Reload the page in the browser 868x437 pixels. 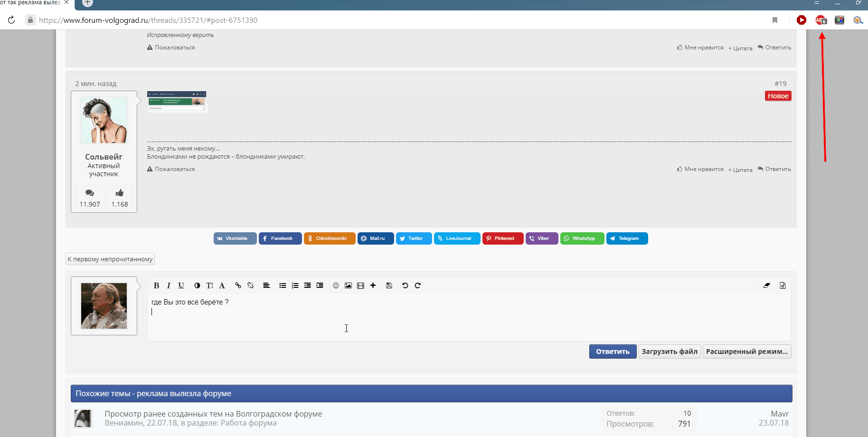tap(11, 20)
